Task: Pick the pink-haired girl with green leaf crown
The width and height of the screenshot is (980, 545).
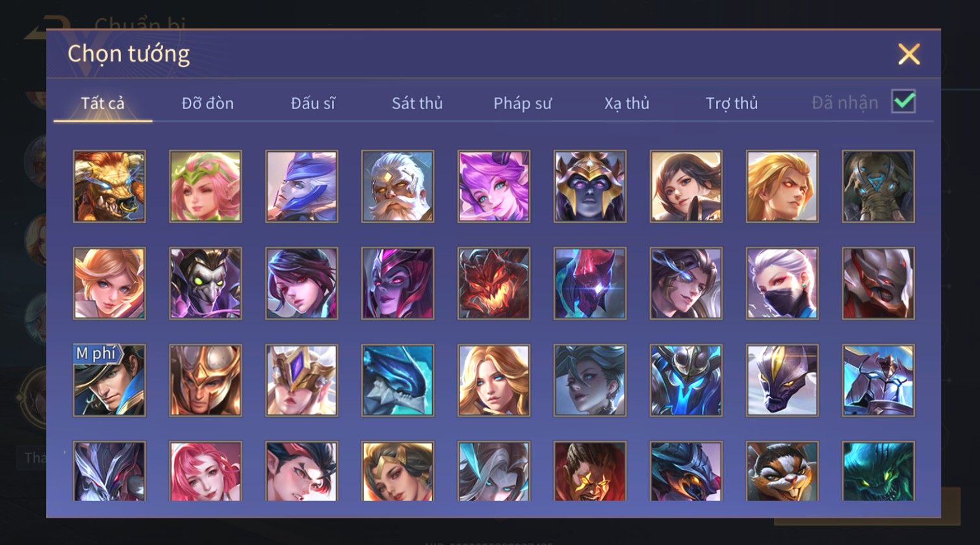Action: pos(205,187)
